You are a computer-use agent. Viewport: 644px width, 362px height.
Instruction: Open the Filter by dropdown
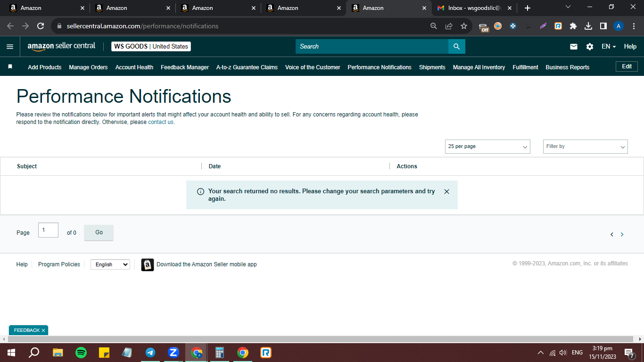[586, 147]
